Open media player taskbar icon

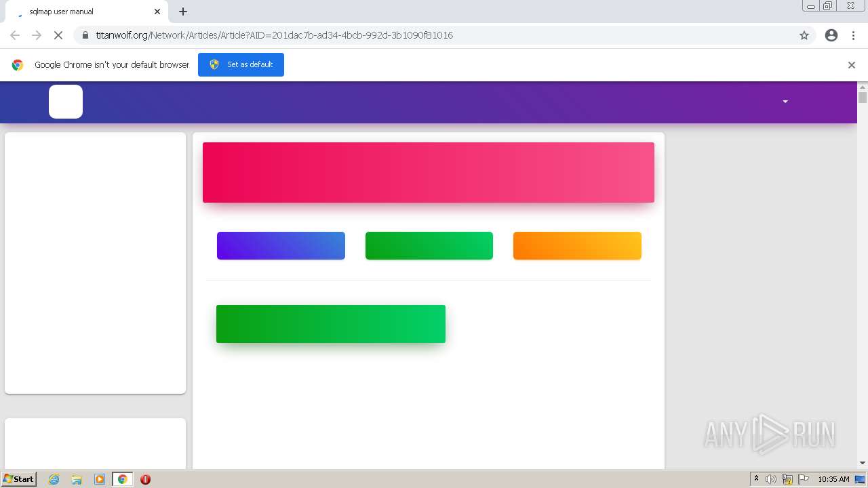100,479
